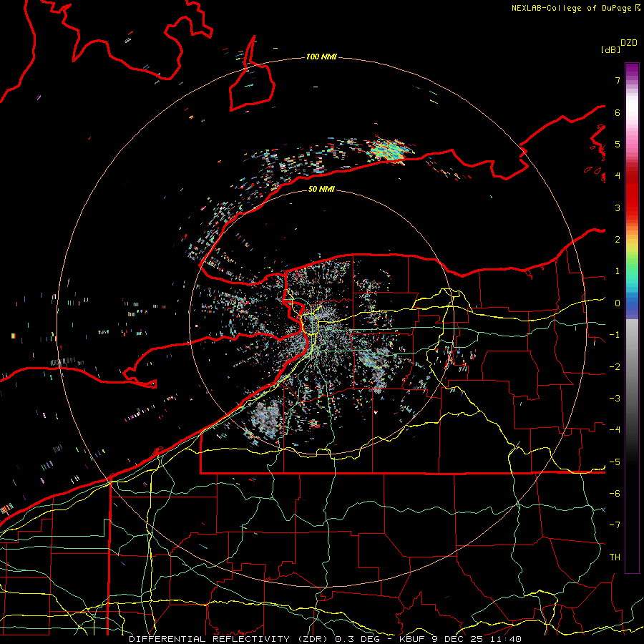Click the -1 value on the color scale

[x=615, y=335]
